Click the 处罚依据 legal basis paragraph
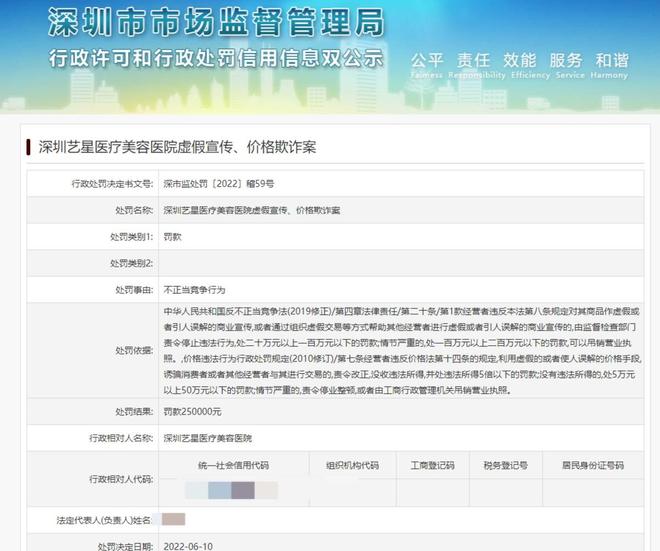Viewport: 660px width, 551px height. (x=400, y=351)
